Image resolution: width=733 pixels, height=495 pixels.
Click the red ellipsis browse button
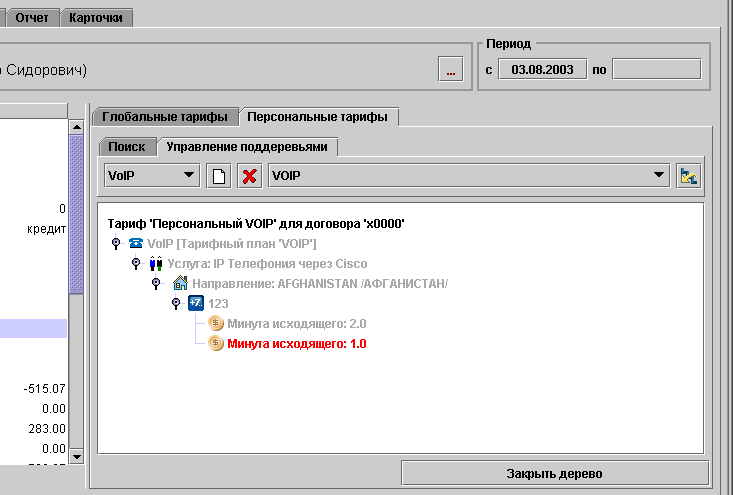coord(451,70)
